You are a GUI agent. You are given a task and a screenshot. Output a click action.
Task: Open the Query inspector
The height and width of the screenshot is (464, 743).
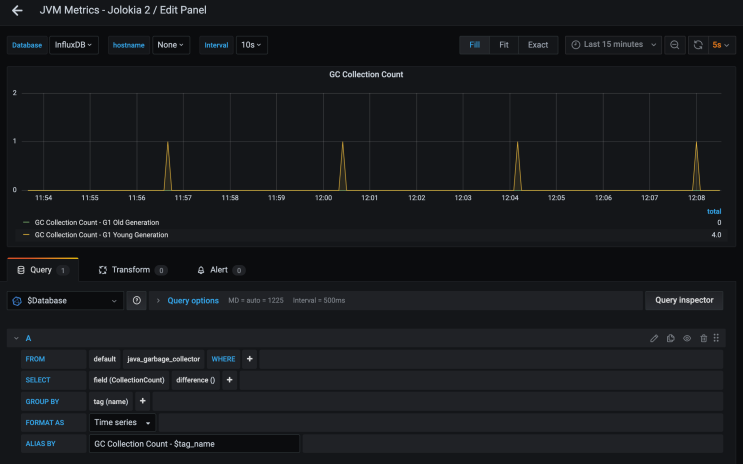tap(684, 300)
